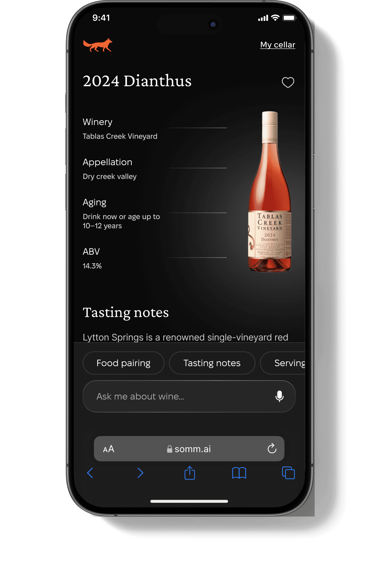Screen dimensions: 380x588
Task: Open the AA reader text options
Action: (x=109, y=449)
